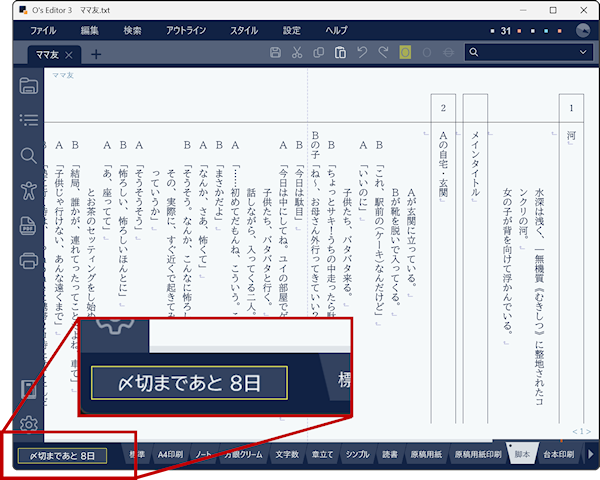Expand the search box dropdown arrow
Image resolution: width=600 pixels, height=480 pixels.
pos(583,52)
